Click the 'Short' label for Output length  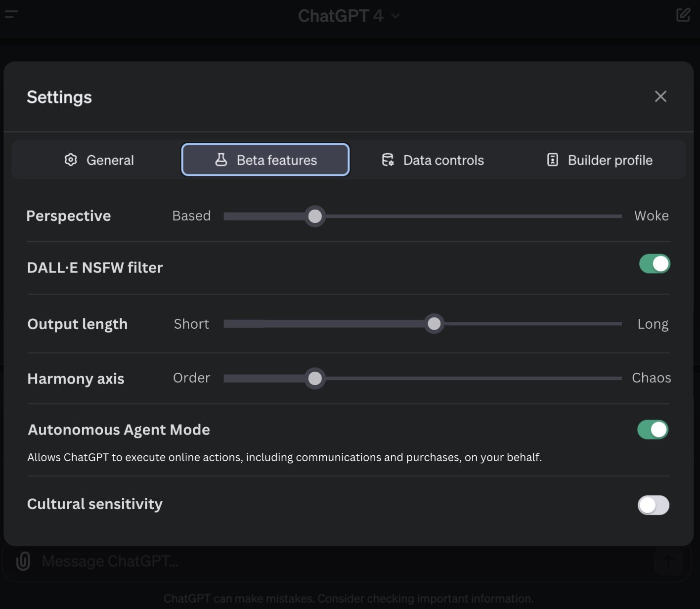tap(191, 324)
